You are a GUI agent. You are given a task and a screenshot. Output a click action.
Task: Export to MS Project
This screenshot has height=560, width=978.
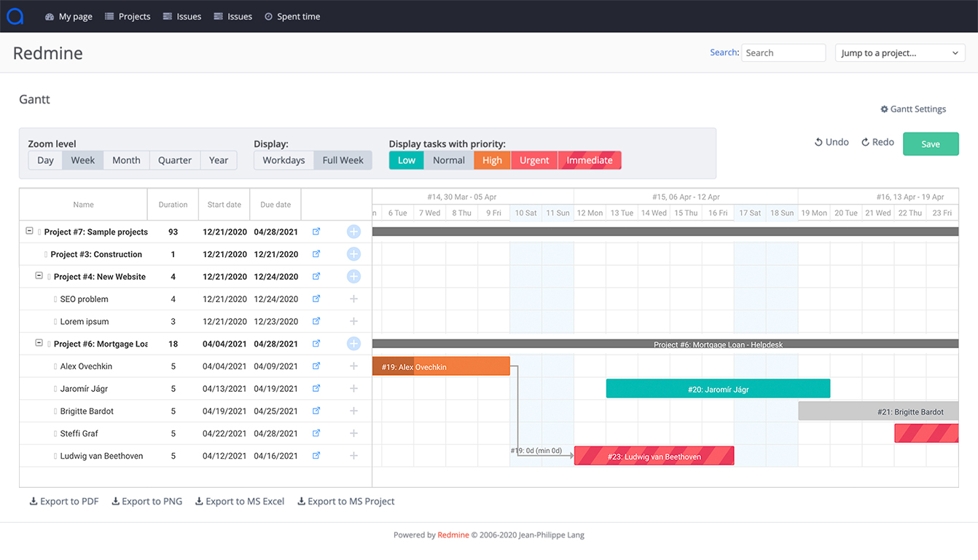(345, 501)
